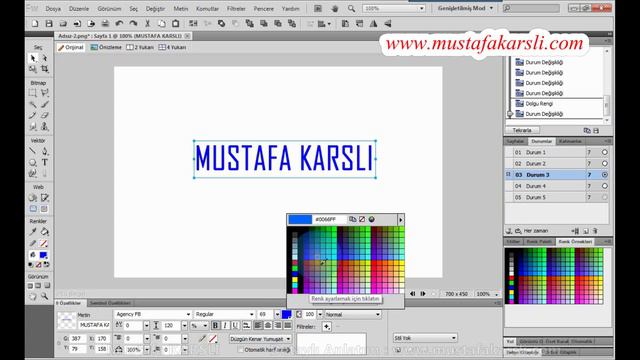
Task: Open the Agency FB font dropdown
Action: click(153, 314)
